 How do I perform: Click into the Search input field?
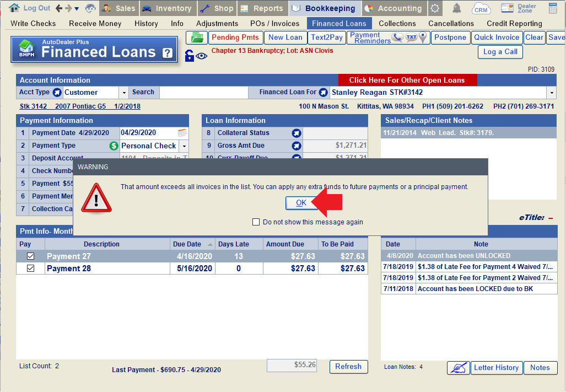203,93
